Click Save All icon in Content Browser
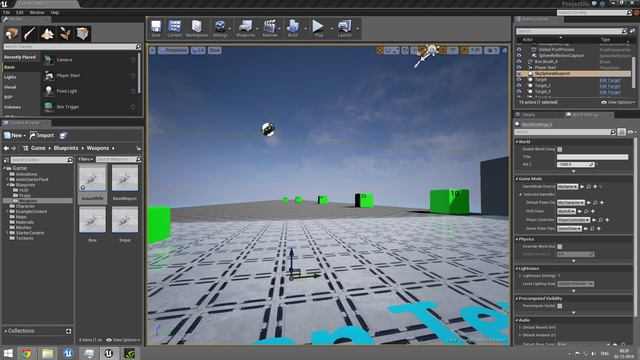This screenshot has width=640, height=360. (x=63, y=136)
